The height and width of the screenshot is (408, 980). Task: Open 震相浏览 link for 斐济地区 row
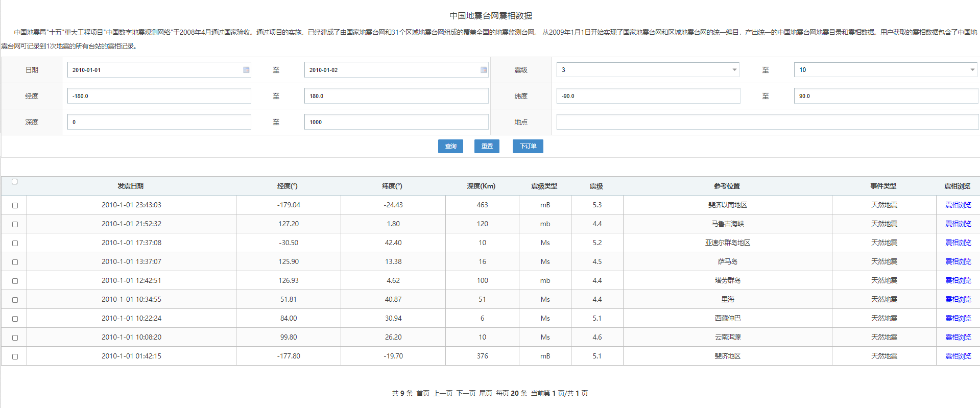[958, 356]
